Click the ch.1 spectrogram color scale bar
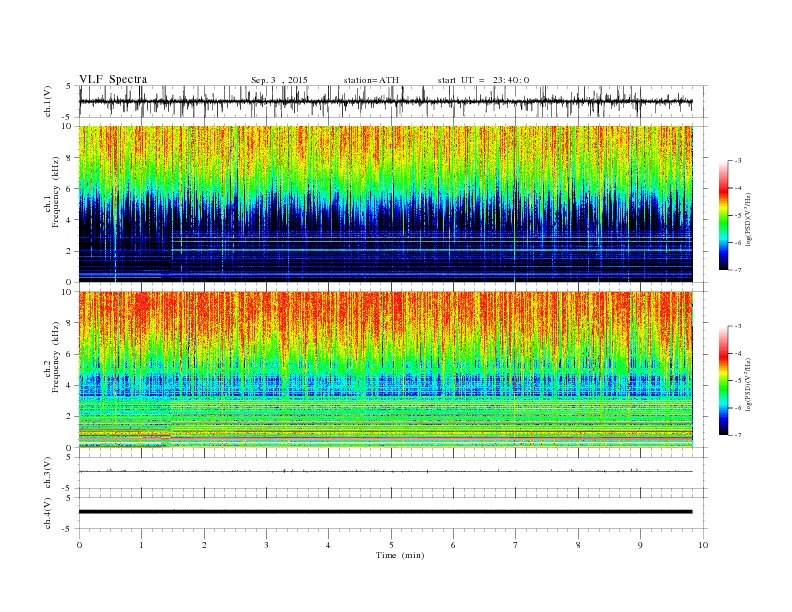Image resolution: width=792 pixels, height=612 pixels. pyautogui.click(x=724, y=216)
